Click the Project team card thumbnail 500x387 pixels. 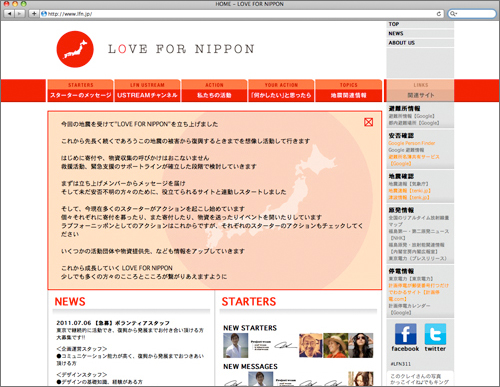coord(261,346)
